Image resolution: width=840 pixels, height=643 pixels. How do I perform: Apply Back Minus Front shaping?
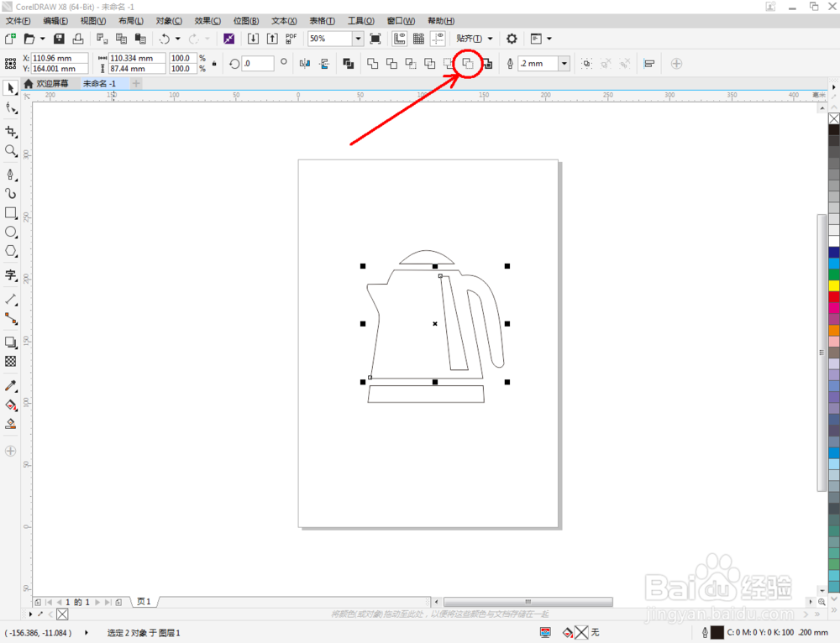click(x=468, y=64)
